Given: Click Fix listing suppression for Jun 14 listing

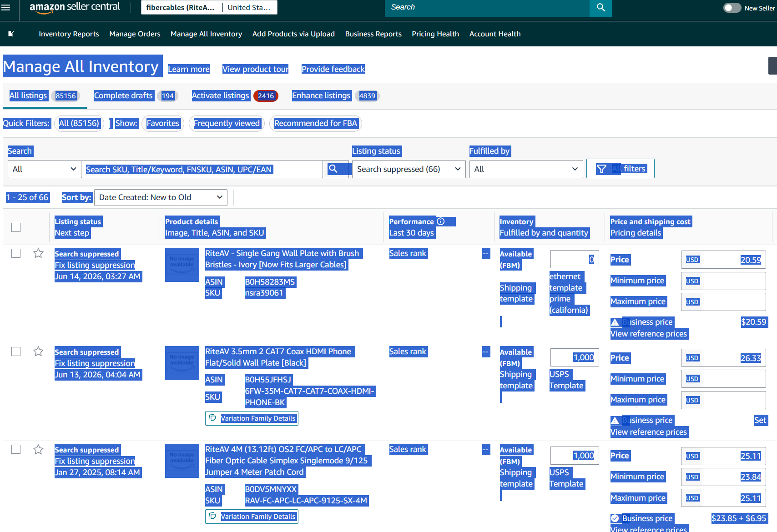Looking at the screenshot, I should click(95, 265).
